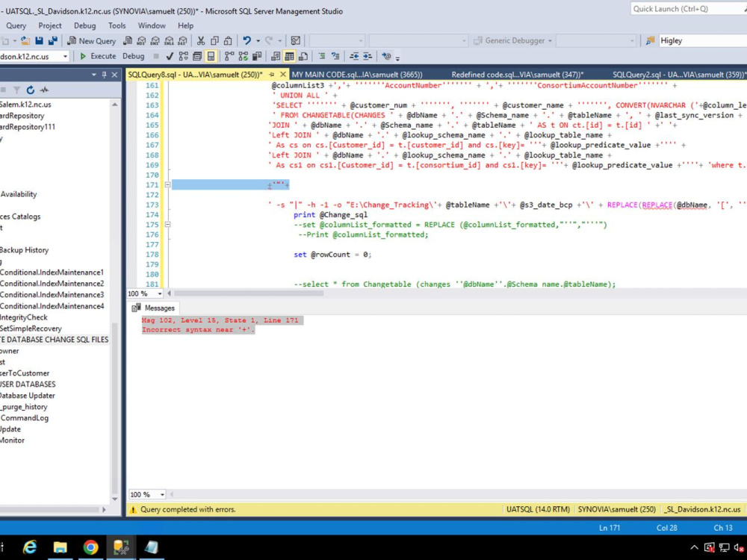Open the Debug menu
Viewport: 747px width, 560px height.
(x=85, y=25)
